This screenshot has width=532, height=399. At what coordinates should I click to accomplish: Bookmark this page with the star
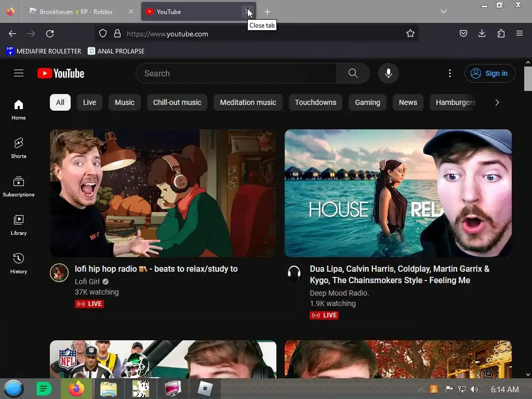click(410, 34)
